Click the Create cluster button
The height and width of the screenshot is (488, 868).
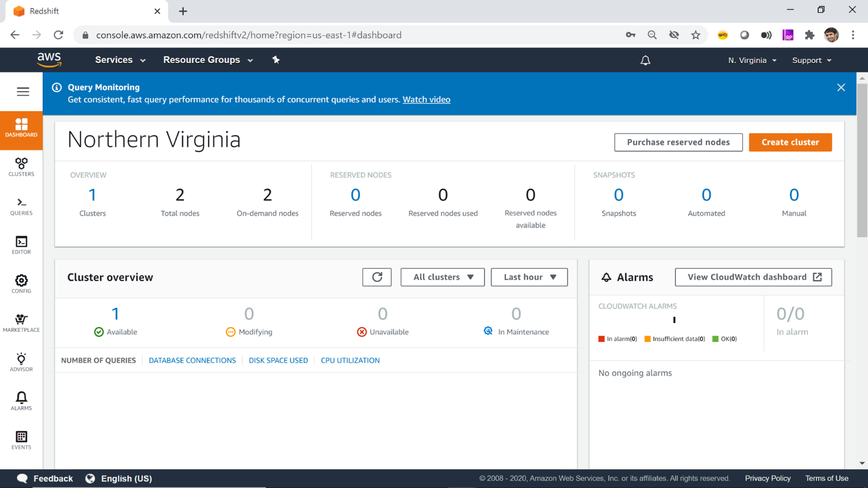[790, 142]
